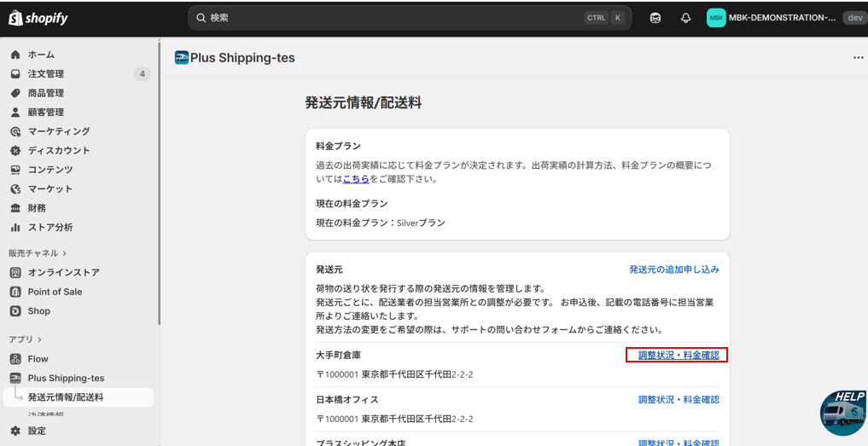This screenshot has height=446, width=868.
Task: Click the ディスカウント badge icon
Action: [15, 150]
